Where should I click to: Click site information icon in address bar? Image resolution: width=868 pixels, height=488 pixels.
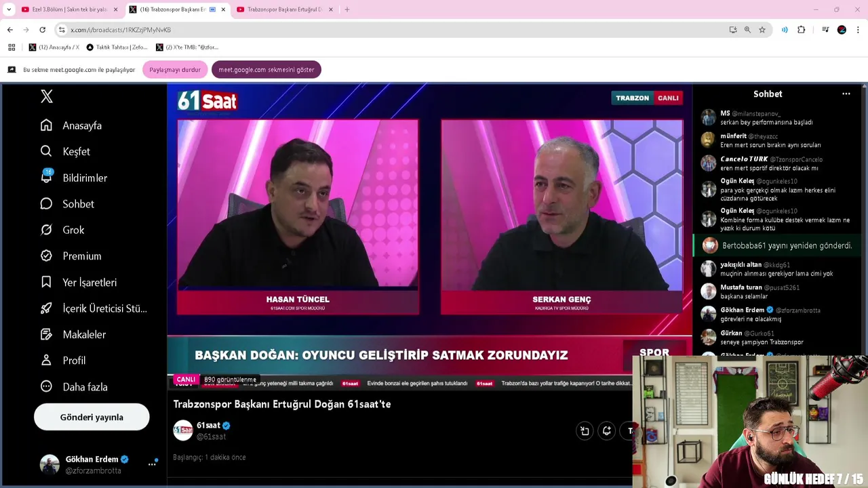[62, 30]
